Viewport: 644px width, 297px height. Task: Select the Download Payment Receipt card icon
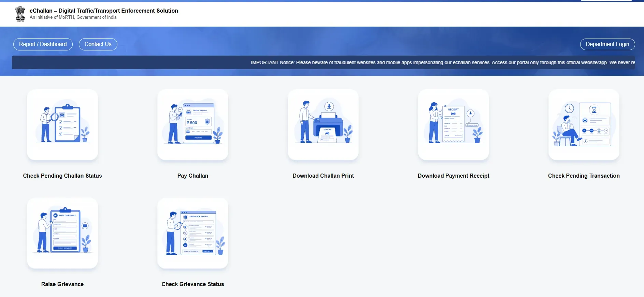(x=454, y=125)
